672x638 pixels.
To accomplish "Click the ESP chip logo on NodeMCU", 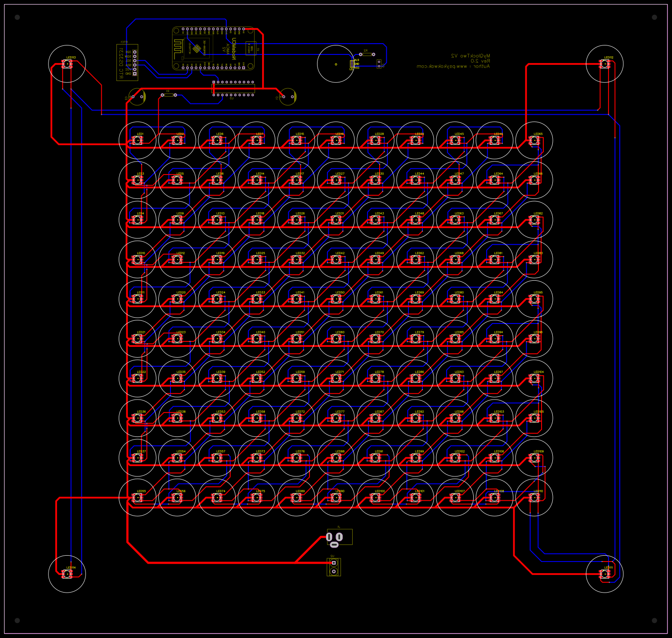I will pyautogui.click(x=197, y=48).
